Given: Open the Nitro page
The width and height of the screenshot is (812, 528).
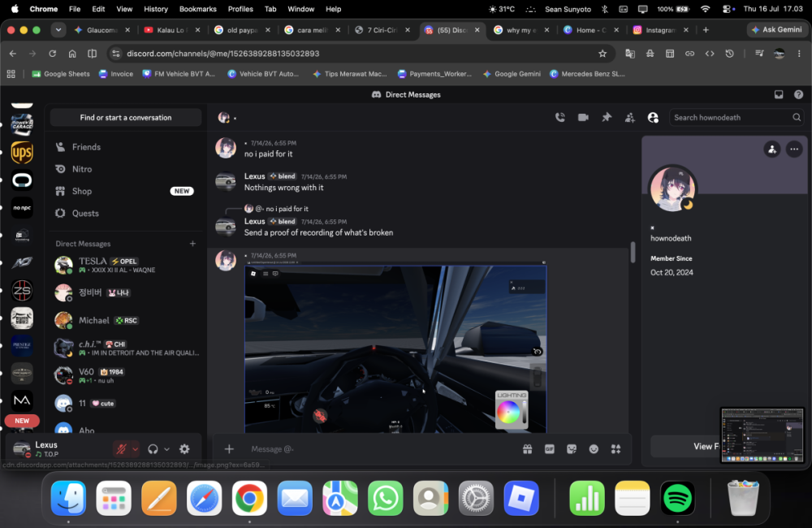Looking at the screenshot, I should [126, 169].
